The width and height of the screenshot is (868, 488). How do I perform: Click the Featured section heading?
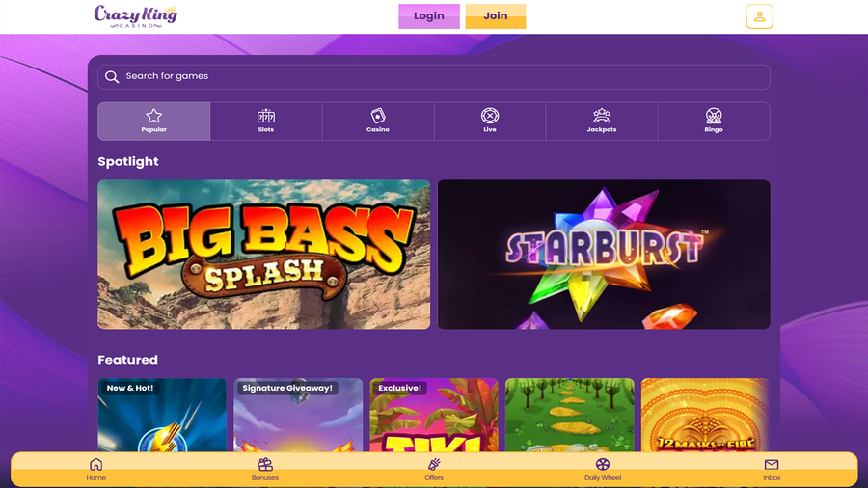128,360
